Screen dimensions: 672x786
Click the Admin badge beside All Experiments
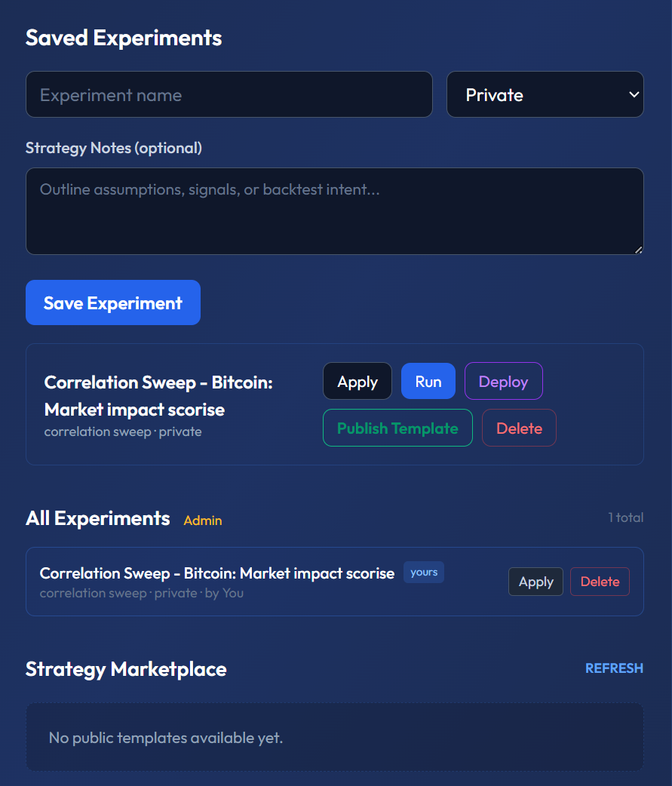pyautogui.click(x=202, y=519)
